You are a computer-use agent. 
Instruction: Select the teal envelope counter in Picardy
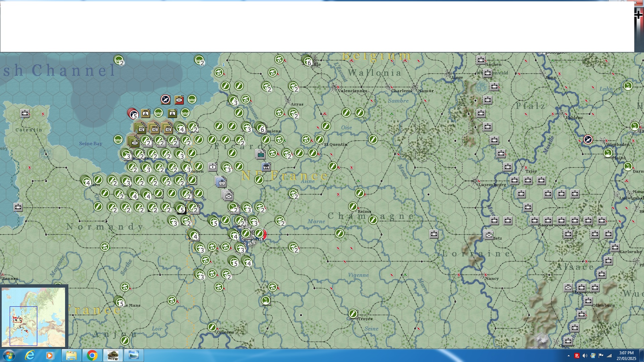tap(261, 155)
